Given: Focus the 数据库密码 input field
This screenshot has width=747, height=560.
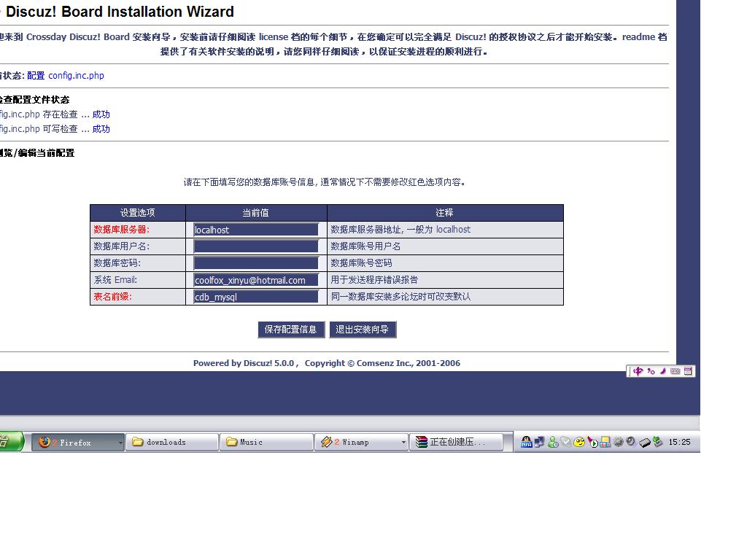Looking at the screenshot, I should click(x=256, y=262).
